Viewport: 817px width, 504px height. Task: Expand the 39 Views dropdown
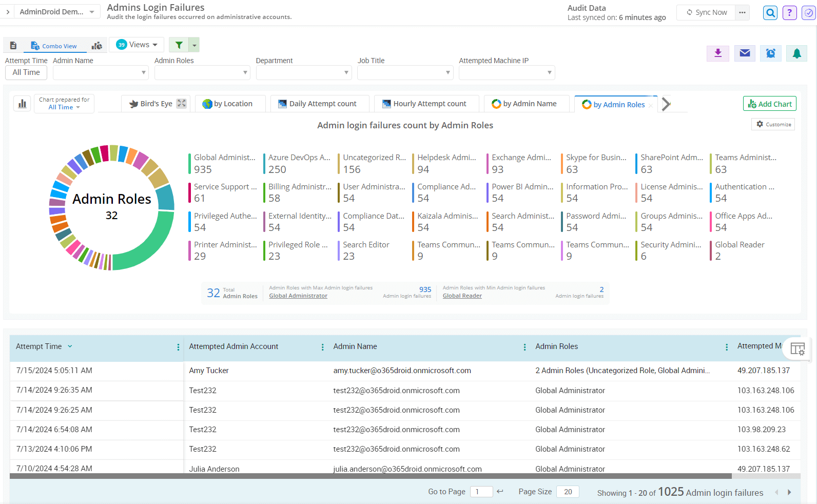[137, 45]
